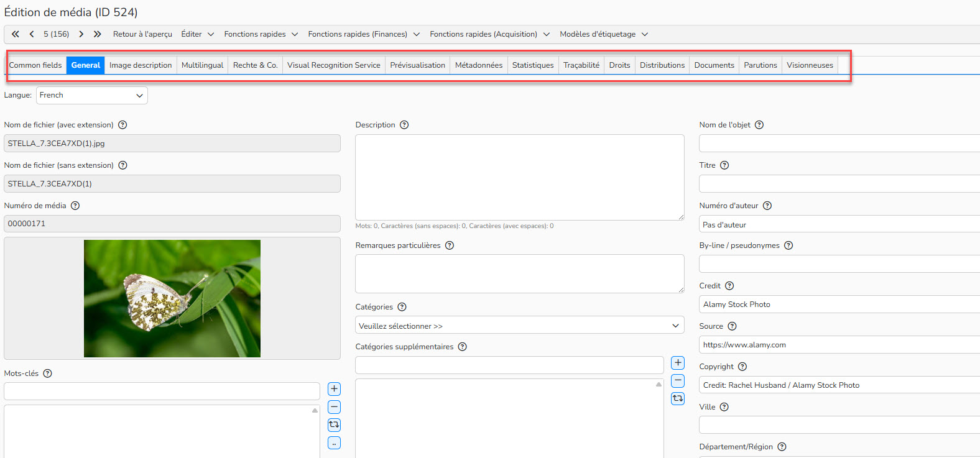Open help icon beside By-line / pseudonymes
The height and width of the screenshot is (458, 980).
(x=788, y=245)
